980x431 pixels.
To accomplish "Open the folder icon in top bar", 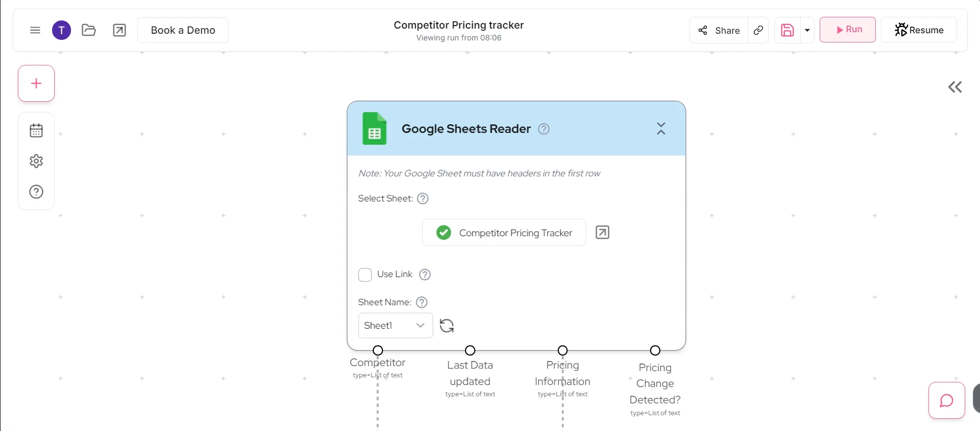I will click(89, 30).
